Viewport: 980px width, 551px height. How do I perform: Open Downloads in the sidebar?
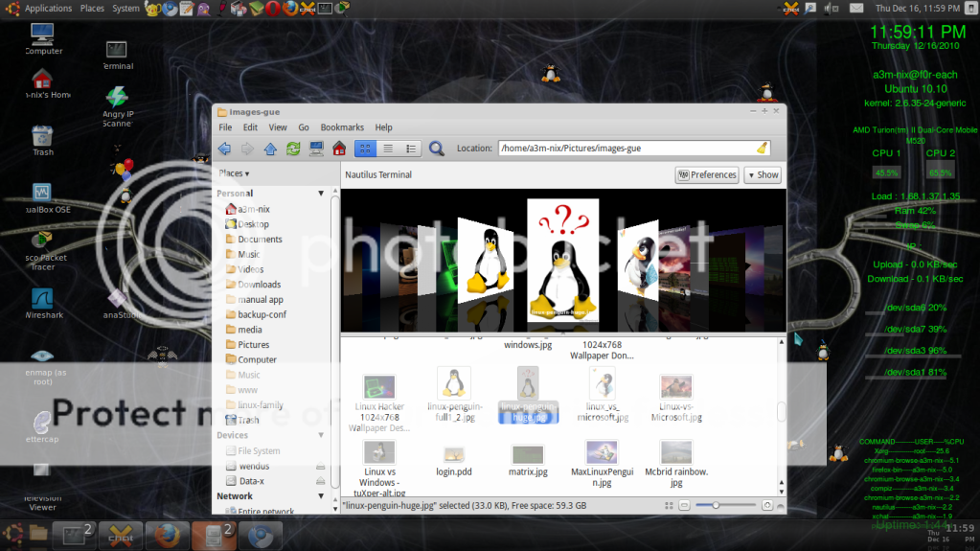point(253,284)
